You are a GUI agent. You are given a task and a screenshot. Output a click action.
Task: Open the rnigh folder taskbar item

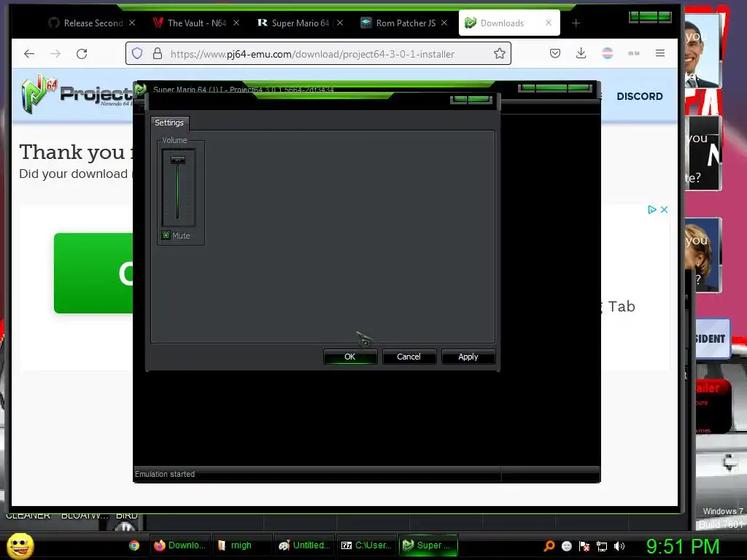tap(242, 545)
